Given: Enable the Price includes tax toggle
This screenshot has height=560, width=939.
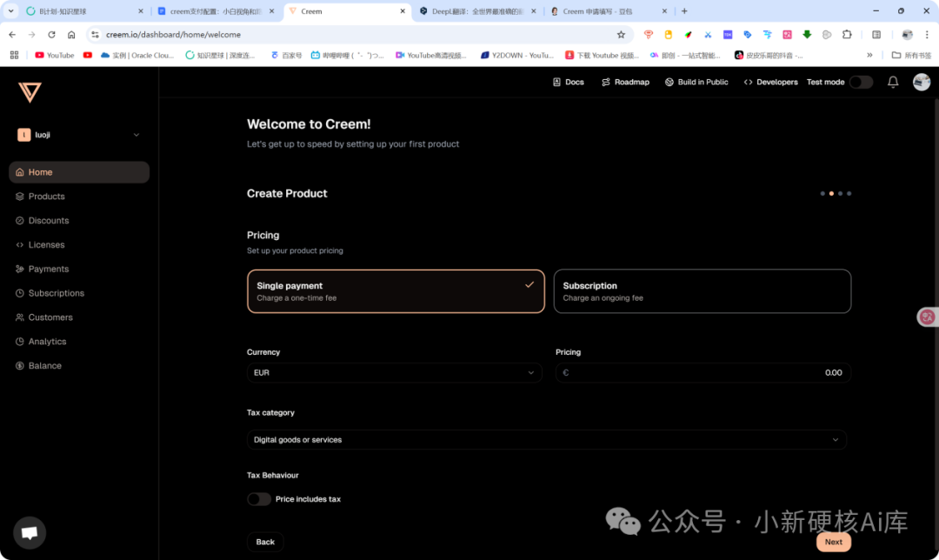Looking at the screenshot, I should [259, 499].
